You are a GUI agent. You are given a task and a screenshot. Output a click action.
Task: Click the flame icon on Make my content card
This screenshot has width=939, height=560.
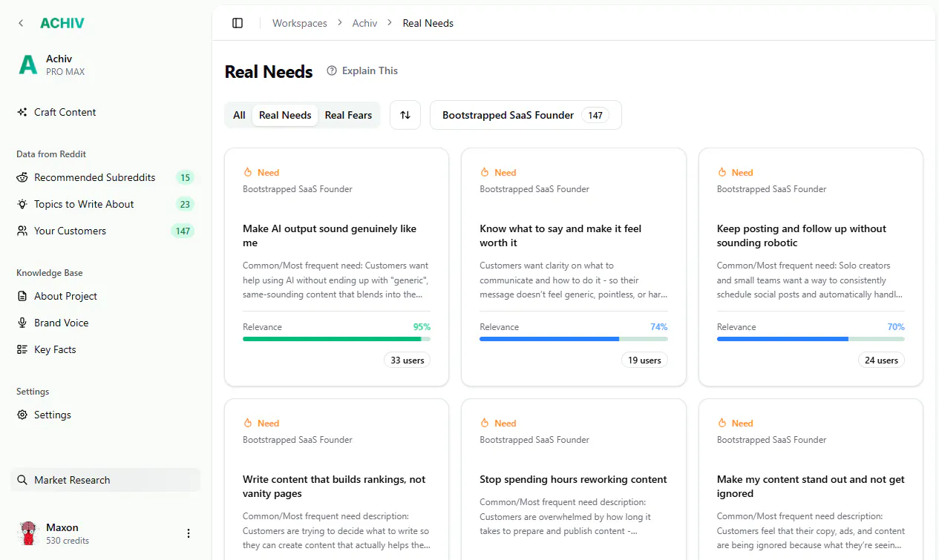pos(722,423)
